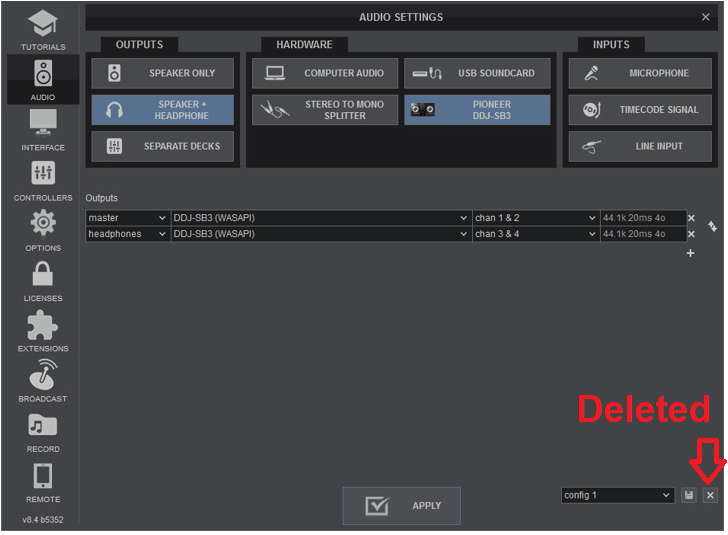Select Speaker + Headphone output preset
The height and width of the screenshot is (535, 728).
(162, 110)
